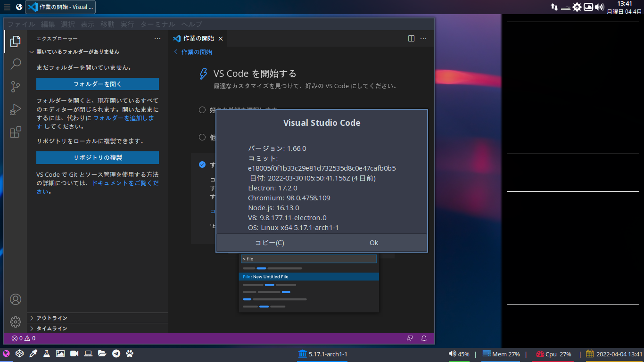
Task: Click the 5.17.1-arch1-1 kernel indicator
Action: 323,354
